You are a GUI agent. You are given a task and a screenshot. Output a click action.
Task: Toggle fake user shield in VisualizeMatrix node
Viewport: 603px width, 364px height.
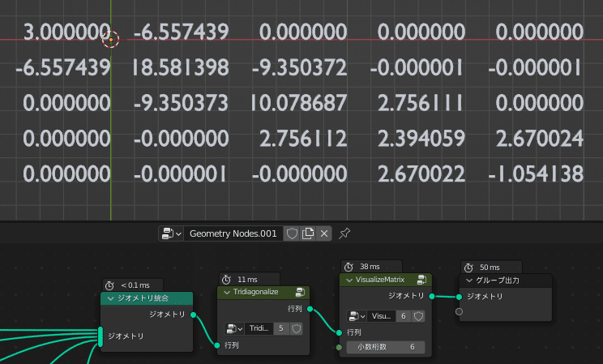(x=418, y=316)
